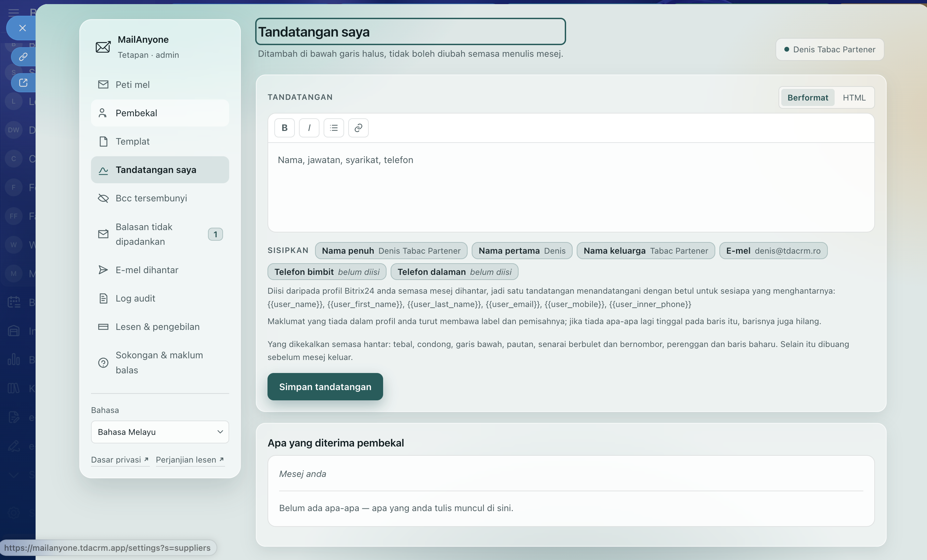Go to Bcc tersembunyi settings

pyautogui.click(x=160, y=198)
